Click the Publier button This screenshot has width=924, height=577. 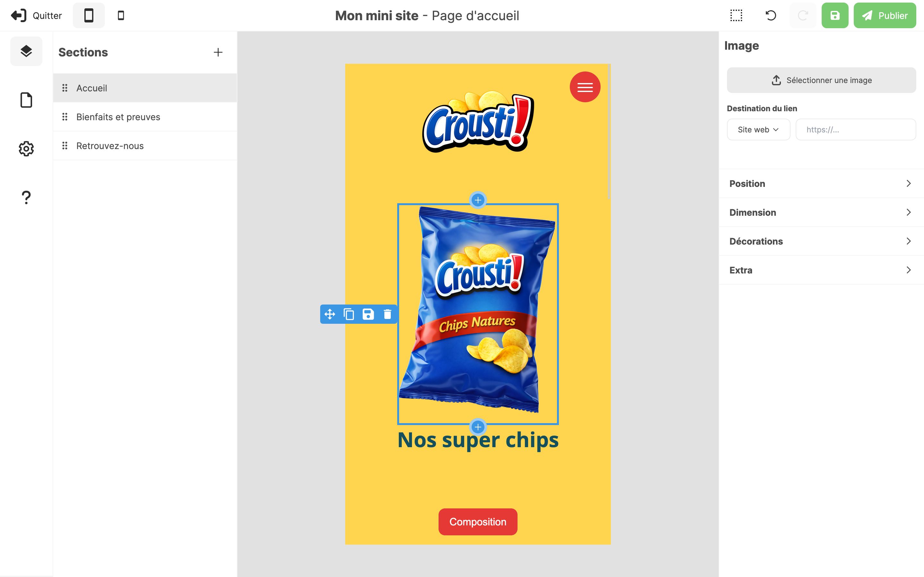(884, 16)
